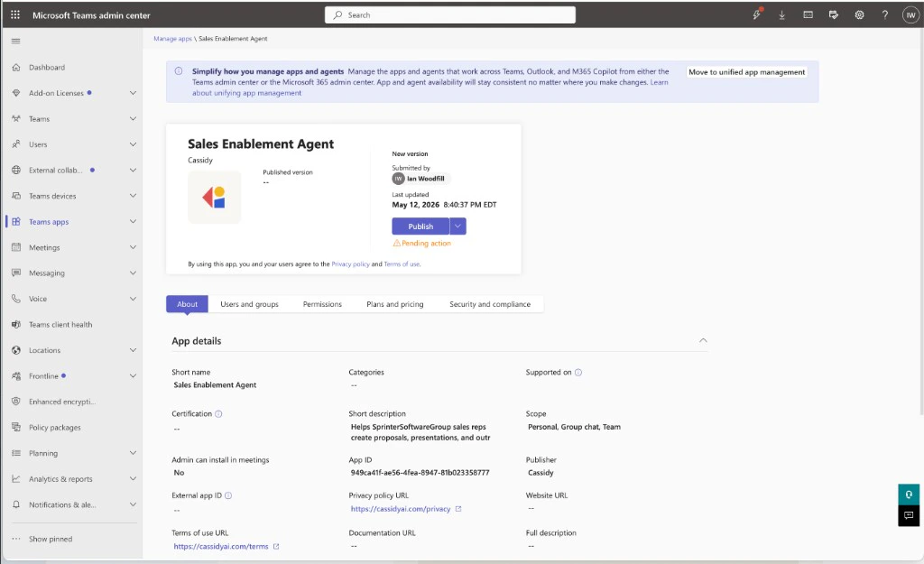Open the app launcher waffle icon
This screenshot has height=564, width=924.
tap(15, 14)
